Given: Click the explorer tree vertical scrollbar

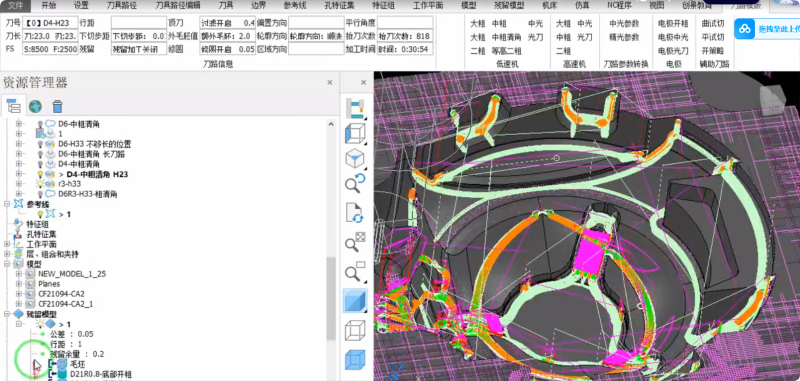Looking at the screenshot, I should (331, 298).
